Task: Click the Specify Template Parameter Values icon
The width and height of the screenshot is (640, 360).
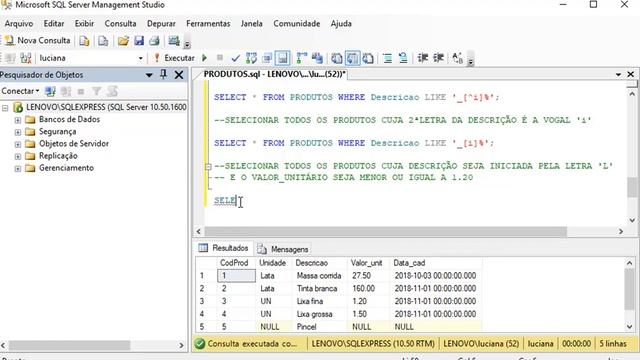Action: tap(458, 58)
